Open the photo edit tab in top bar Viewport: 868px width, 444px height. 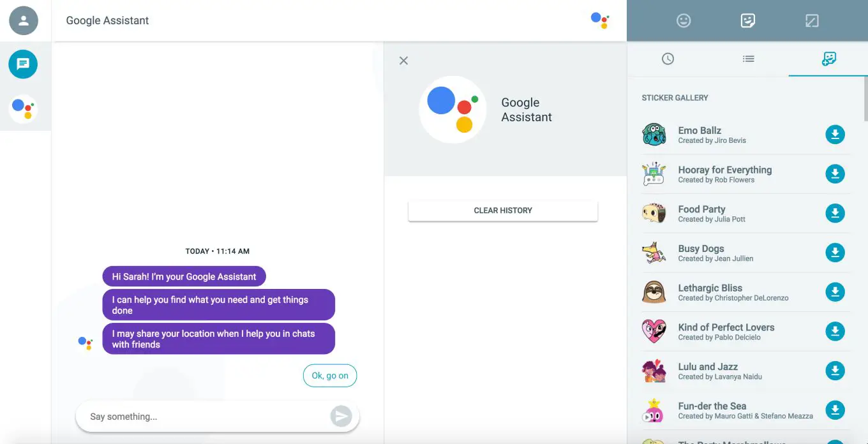[x=812, y=20]
